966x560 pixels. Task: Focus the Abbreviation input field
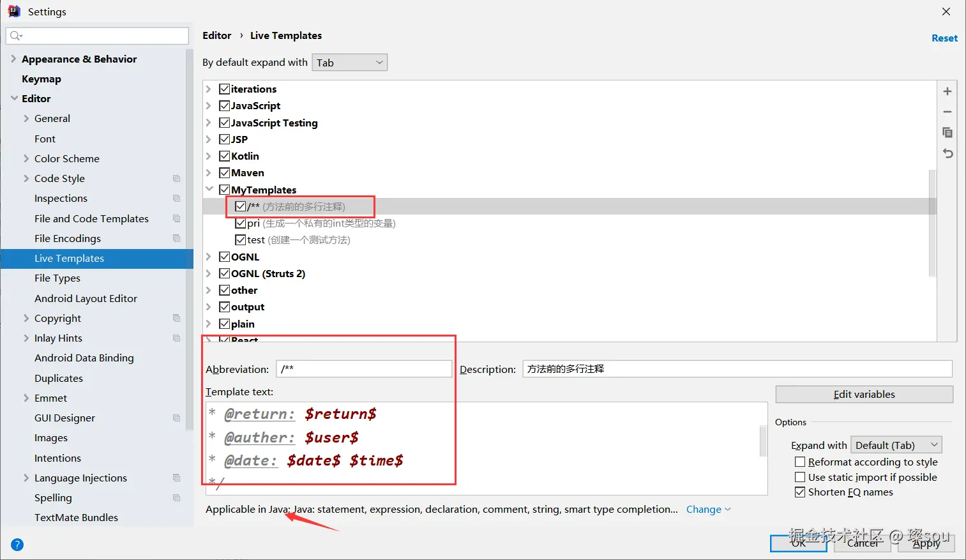[x=364, y=369]
